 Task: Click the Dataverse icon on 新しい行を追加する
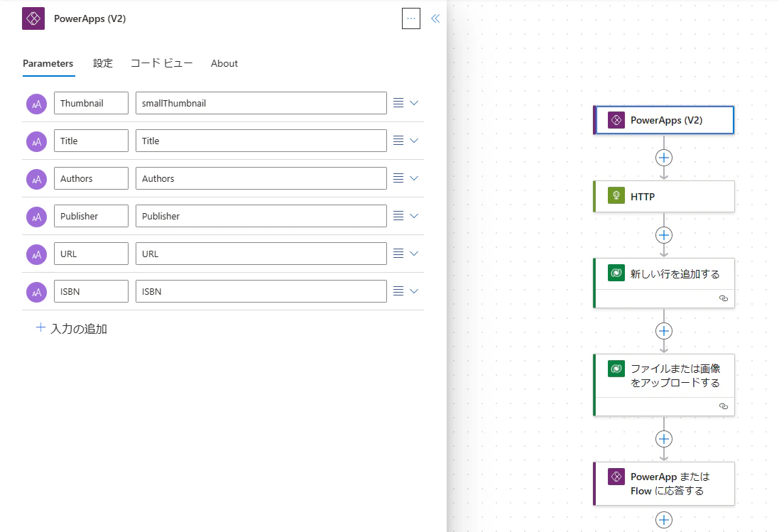616,273
